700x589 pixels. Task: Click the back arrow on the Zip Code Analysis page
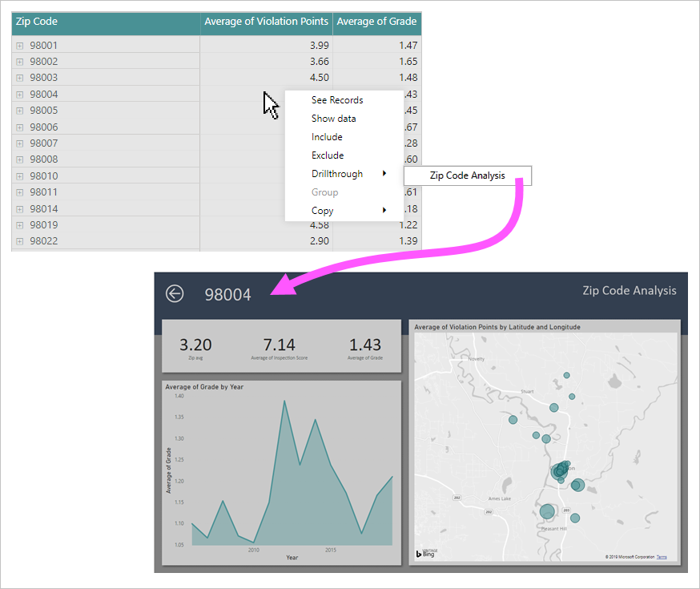174,293
